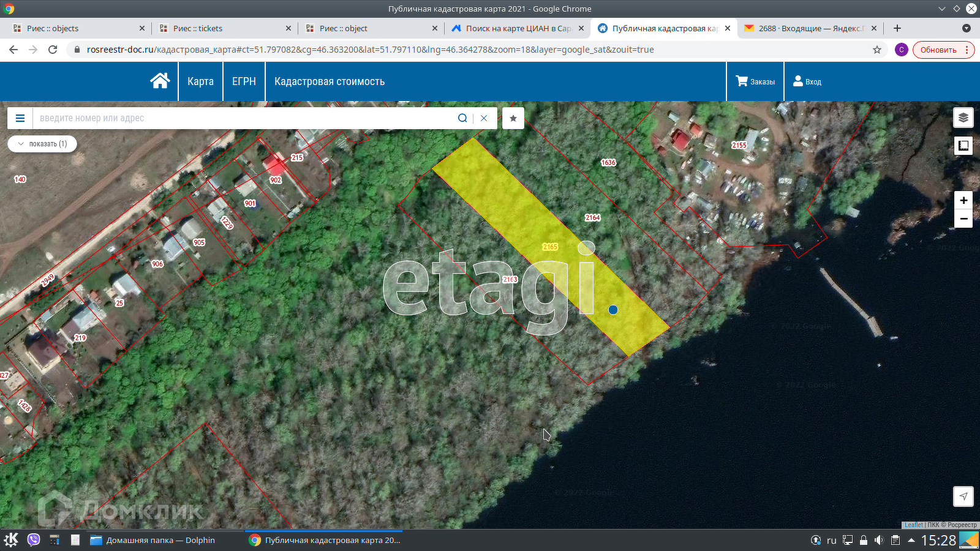Close the Риес :: tickets tab
980x551 pixels.
coord(288,28)
